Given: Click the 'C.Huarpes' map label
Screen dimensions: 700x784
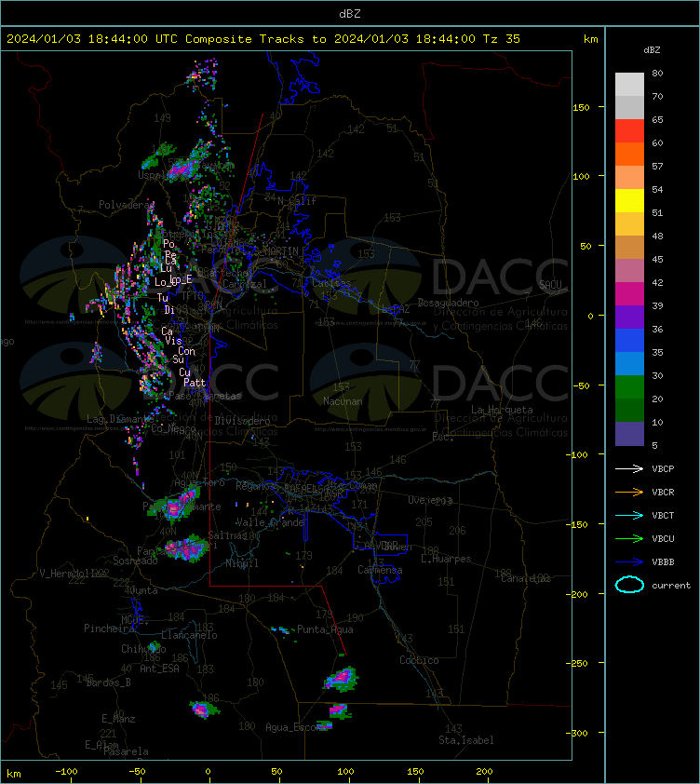Looking at the screenshot, I should click(446, 559).
